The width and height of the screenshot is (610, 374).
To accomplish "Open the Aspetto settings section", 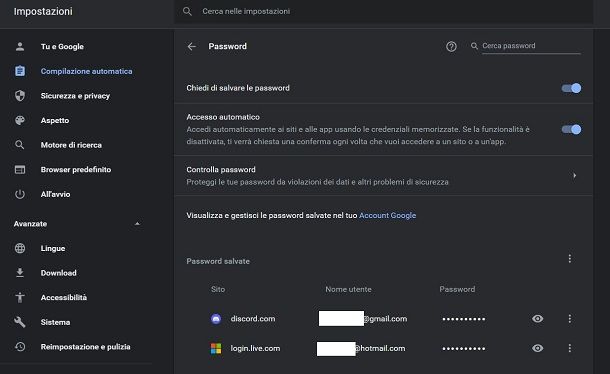I will 55,120.
